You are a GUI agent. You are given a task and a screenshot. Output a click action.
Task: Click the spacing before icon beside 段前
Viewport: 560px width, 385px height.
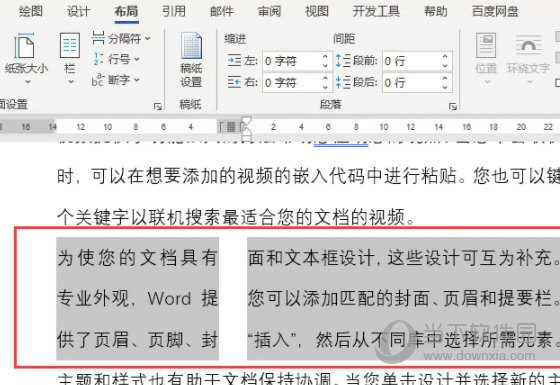pos(344,61)
